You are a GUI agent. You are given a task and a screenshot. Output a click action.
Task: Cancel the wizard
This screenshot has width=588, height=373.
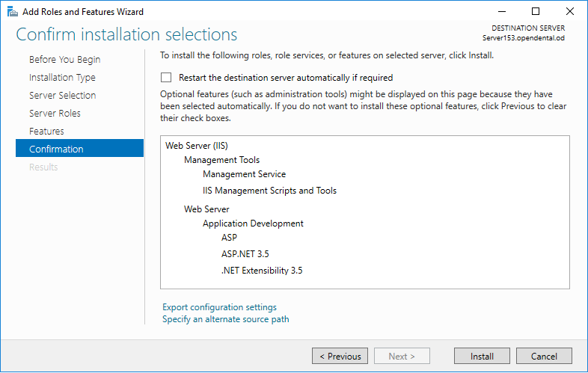(x=544, y=356)
